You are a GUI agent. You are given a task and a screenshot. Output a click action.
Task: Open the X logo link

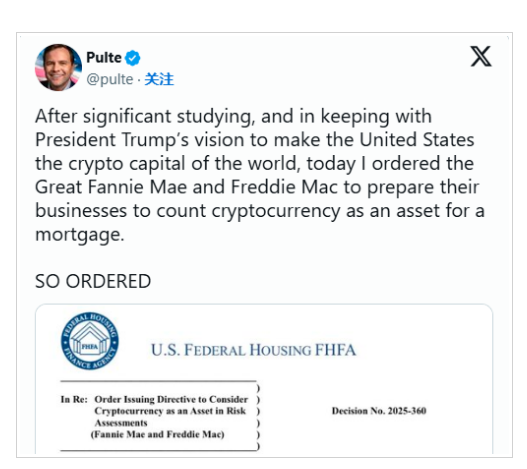(481, 56)
